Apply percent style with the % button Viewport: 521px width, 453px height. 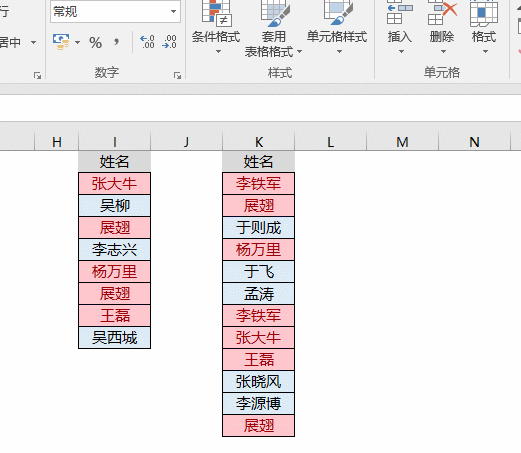point(96,43)
